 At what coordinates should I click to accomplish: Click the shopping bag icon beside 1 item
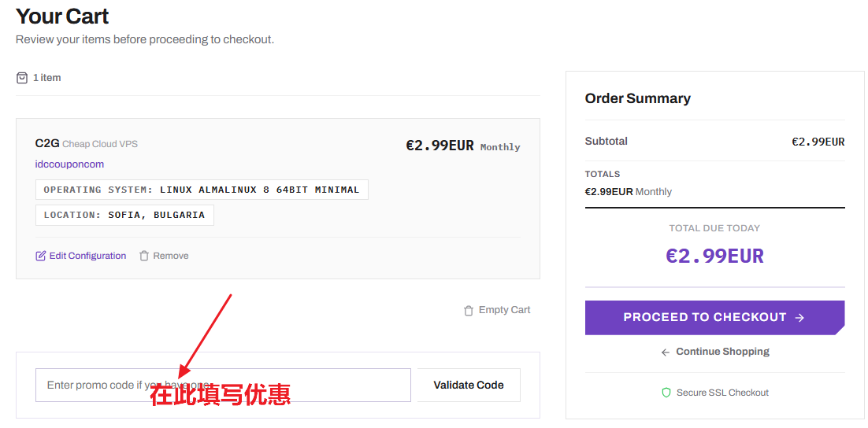click(21, 78)
